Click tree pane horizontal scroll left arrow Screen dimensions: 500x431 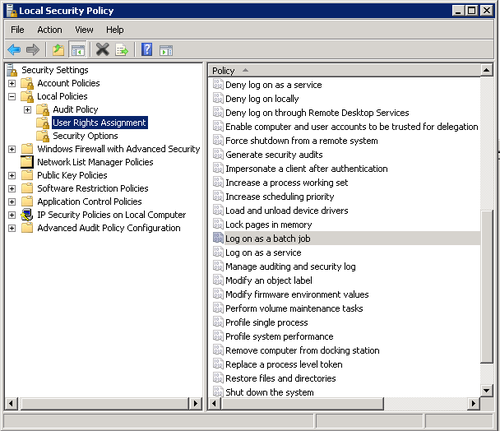click(11, 403)
